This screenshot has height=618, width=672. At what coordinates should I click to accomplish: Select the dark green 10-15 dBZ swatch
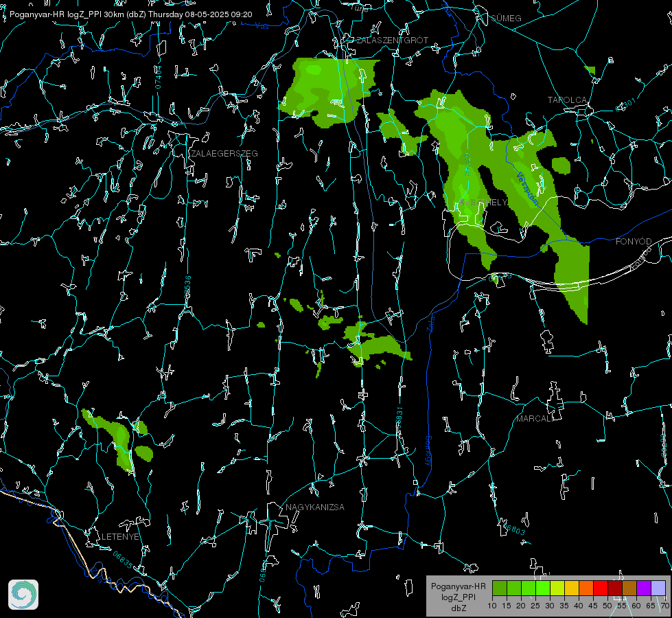click(500, 588)
